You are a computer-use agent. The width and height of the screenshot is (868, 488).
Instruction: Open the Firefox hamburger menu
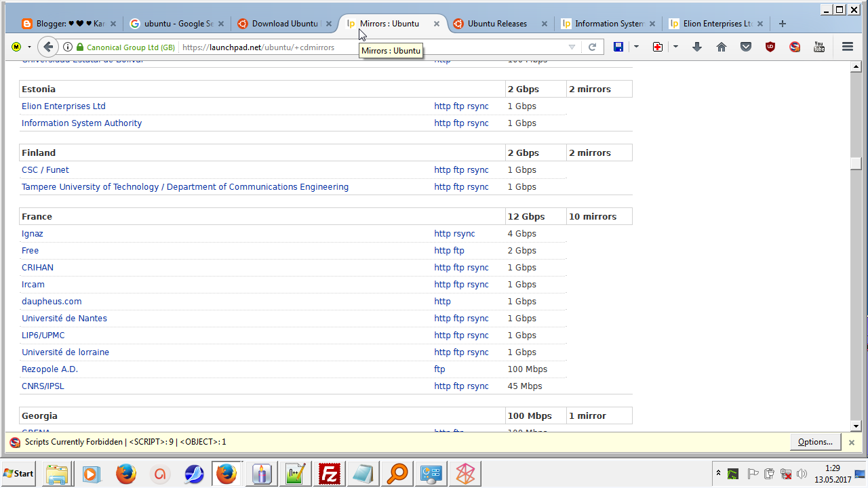pos(848,47)
